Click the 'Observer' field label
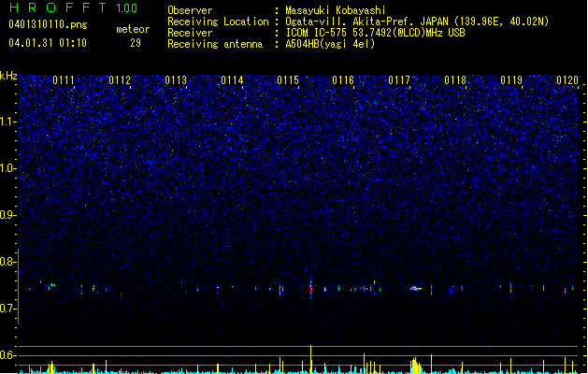The width and height of the screenshot is (588, 374). coord(190,10)
